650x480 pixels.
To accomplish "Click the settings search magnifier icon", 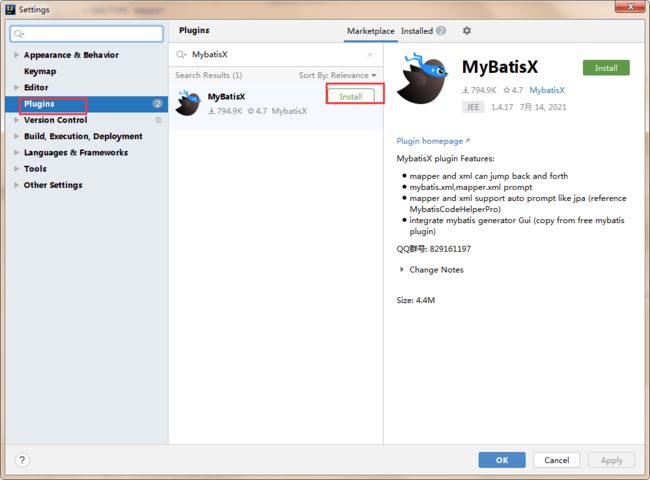I will (18, 34).
